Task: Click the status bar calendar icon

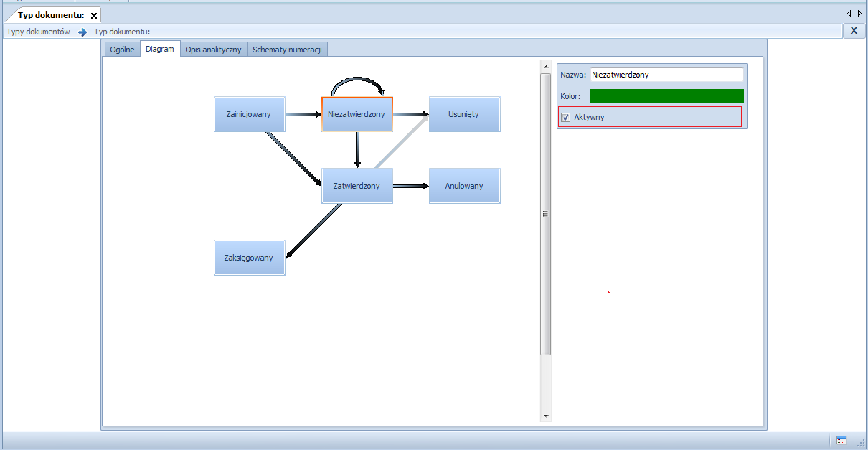Action: 841,441
